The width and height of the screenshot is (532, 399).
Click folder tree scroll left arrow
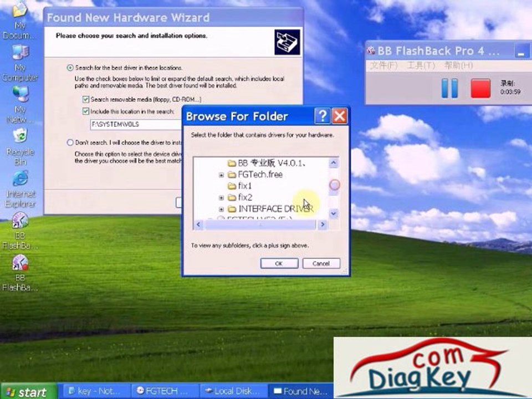(199, 224)
